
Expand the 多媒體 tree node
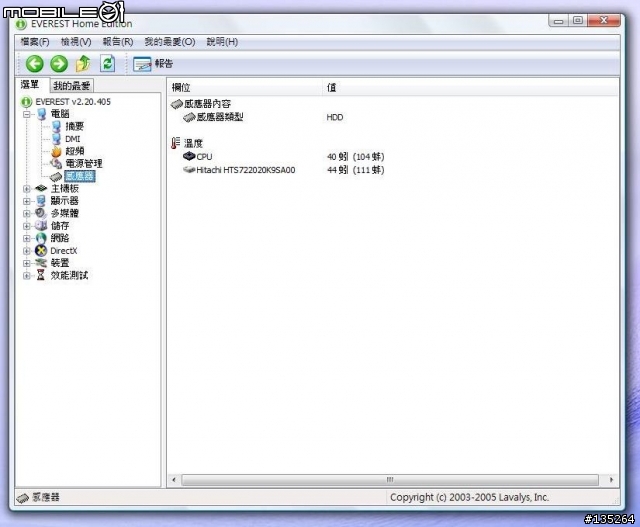click(27, 213)
